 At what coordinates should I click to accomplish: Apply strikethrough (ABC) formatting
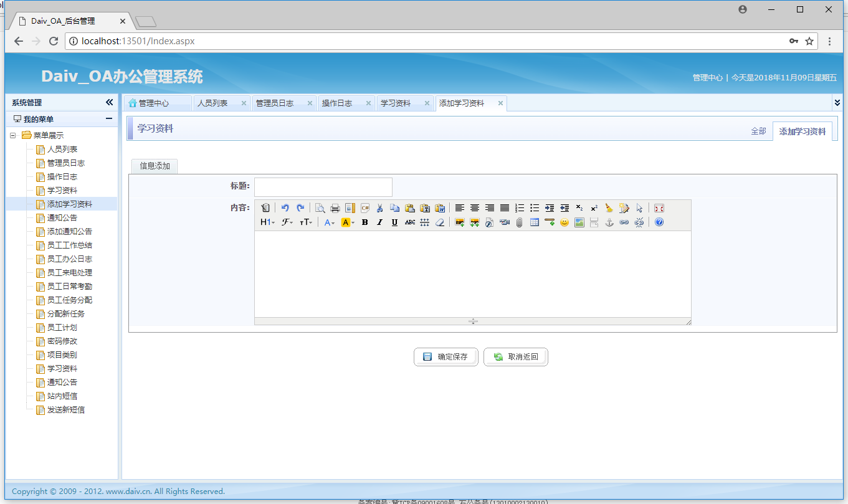coord(410,222)
